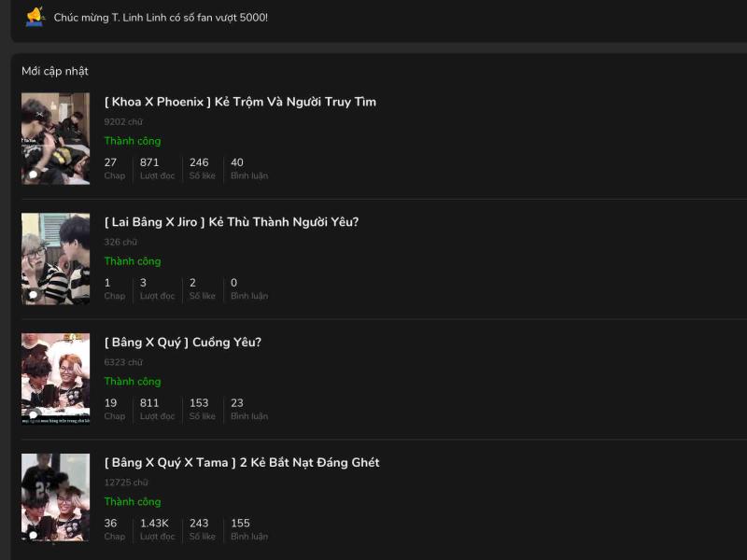Click comment bubble icon on 2 Kẻ Bắt Nạt cover
This screenshot has height=560, width=747.
coord(34,535)
